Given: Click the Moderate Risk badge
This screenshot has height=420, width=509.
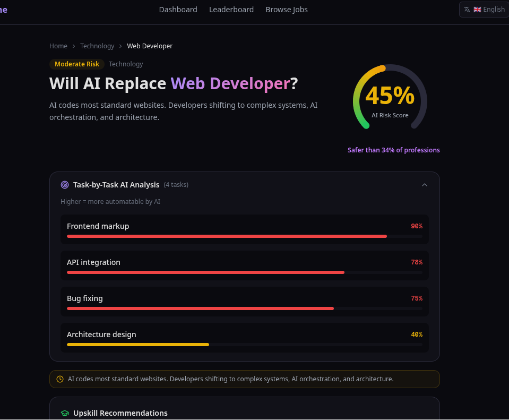Looking at the screenshot, I should (x=77, y=64).
